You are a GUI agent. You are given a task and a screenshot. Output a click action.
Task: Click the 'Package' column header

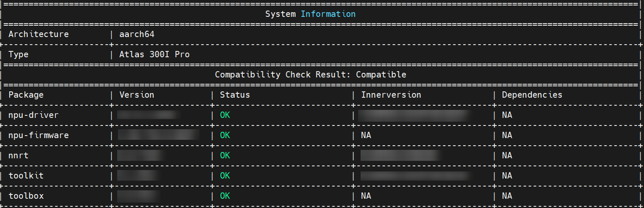pos(26,95)
